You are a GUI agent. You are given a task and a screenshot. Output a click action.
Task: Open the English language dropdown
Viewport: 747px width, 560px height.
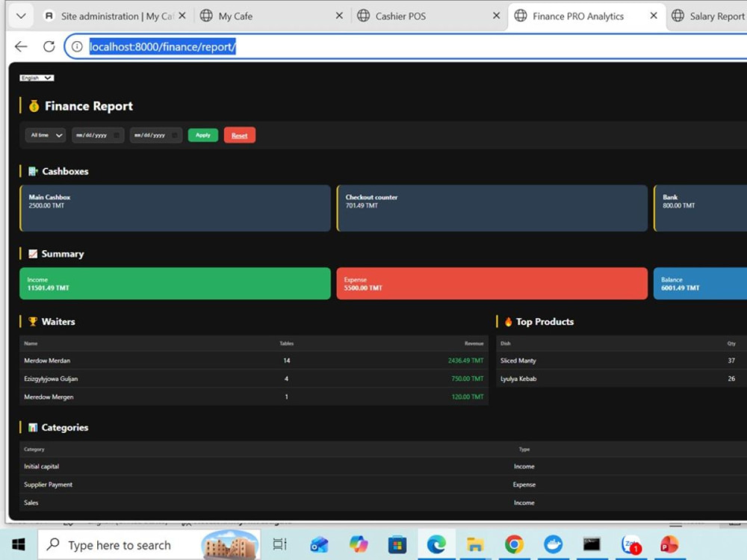37,78
